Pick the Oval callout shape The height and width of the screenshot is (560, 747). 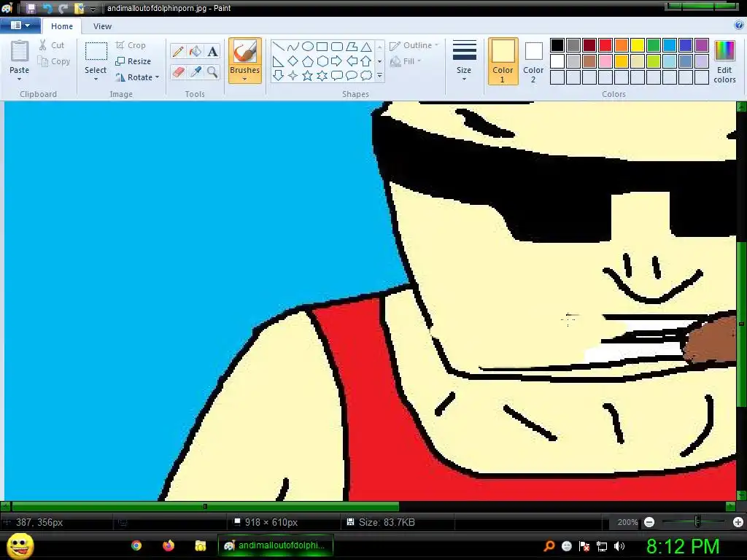point(352,75)
